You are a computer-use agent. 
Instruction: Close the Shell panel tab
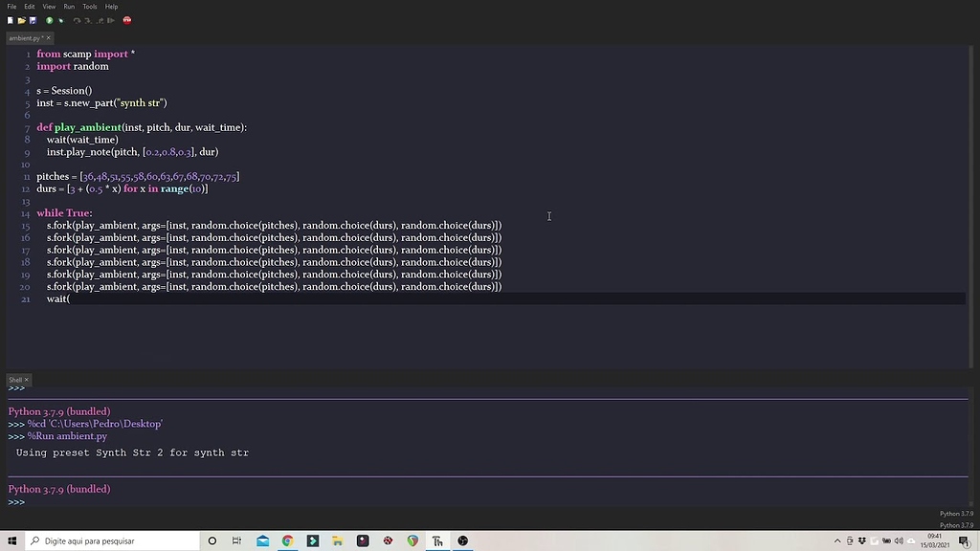pos(26,380)
